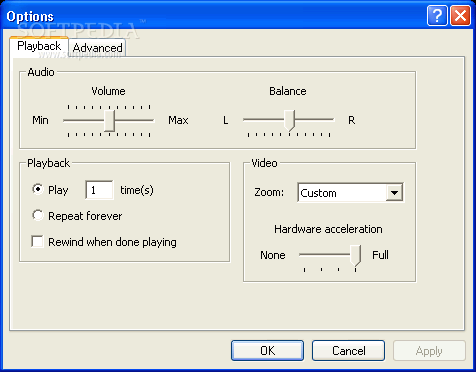The width and height of the screenshot is (476, 372).
Task: Click the L balance label
Action: pos(226,120)
